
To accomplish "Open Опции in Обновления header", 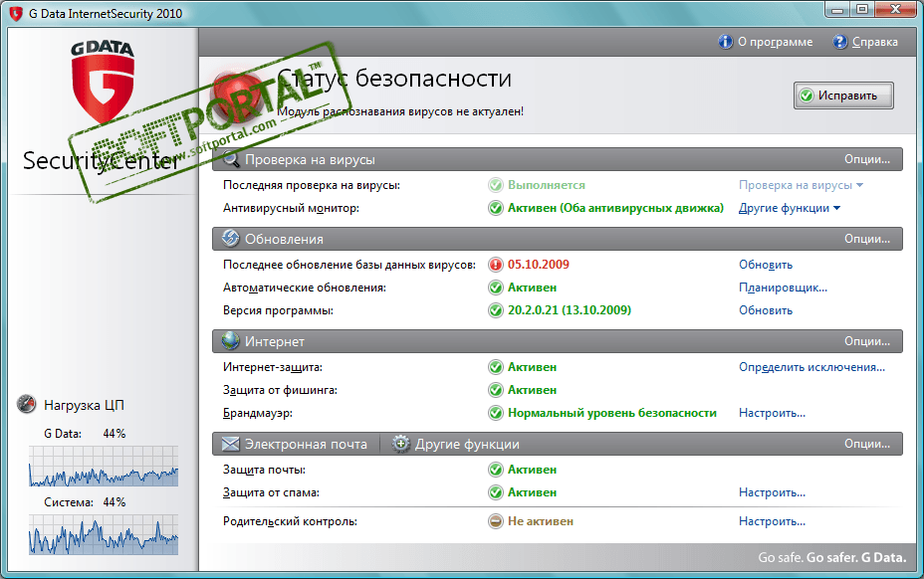I will point(867,239).
